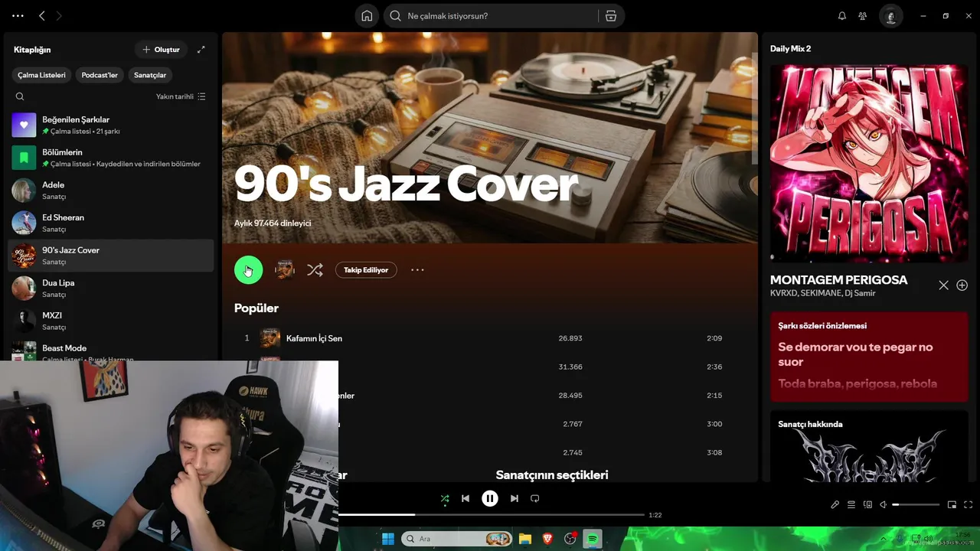Open MXZI artist in library
980x551 pixels.
pos(110,321)
